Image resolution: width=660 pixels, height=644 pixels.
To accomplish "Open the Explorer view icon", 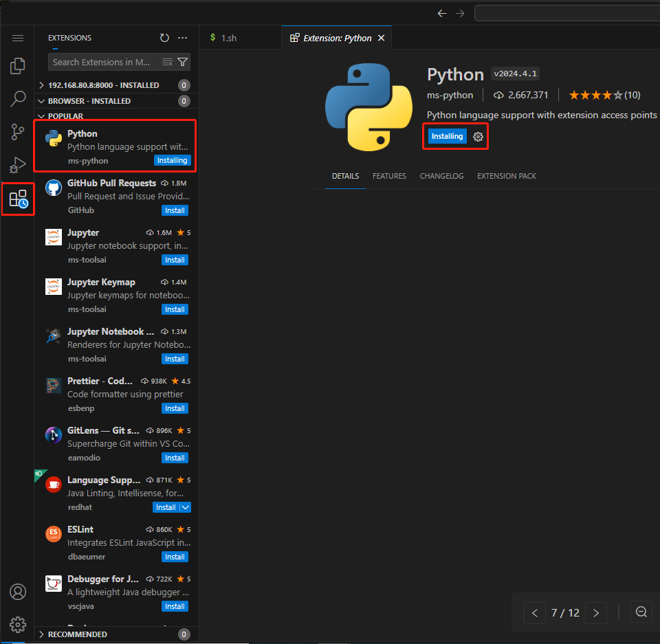I will coord(18,66).
